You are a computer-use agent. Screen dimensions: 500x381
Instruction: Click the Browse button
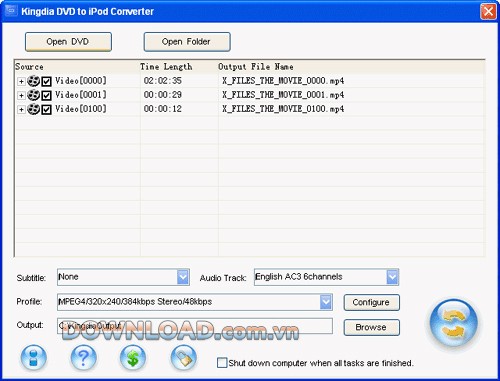pos(371,327)
